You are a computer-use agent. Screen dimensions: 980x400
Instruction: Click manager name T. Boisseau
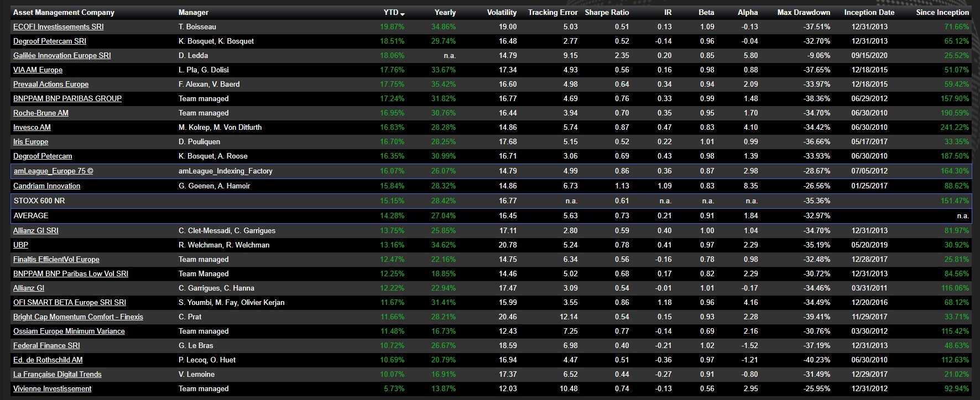[197, 27]
